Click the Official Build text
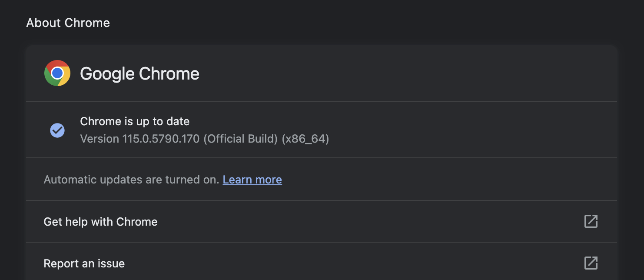This screenshot has width=644, height=280. coord(240,139)
